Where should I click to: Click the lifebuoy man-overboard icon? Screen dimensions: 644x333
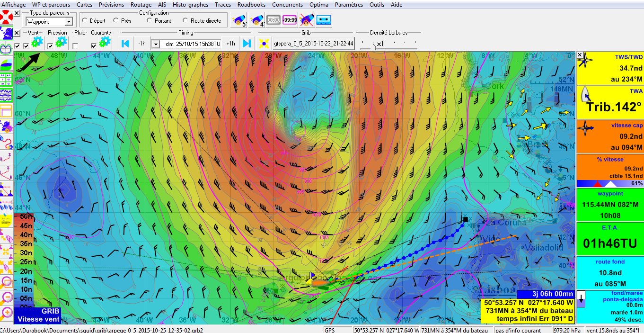[7, 17]
